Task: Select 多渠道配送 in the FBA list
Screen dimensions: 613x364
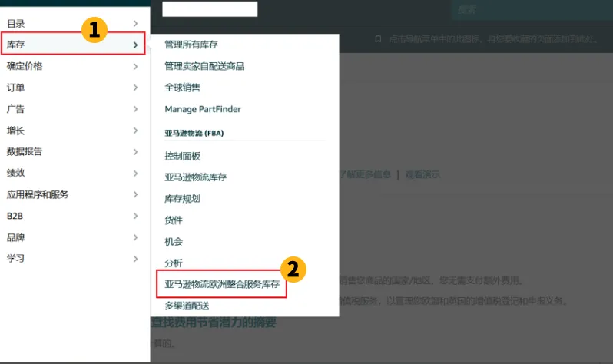Action: point(187,306)
